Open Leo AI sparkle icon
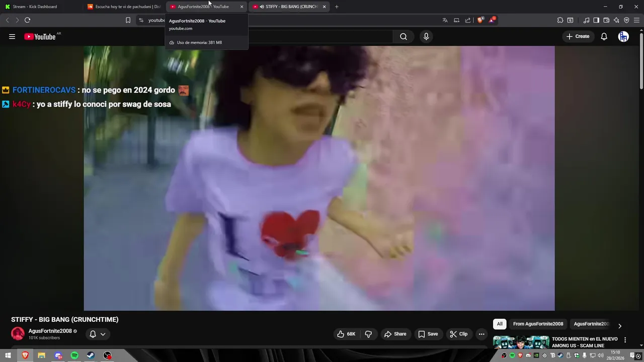The width and height of the screenshot is (644, 362). (616, 20)
